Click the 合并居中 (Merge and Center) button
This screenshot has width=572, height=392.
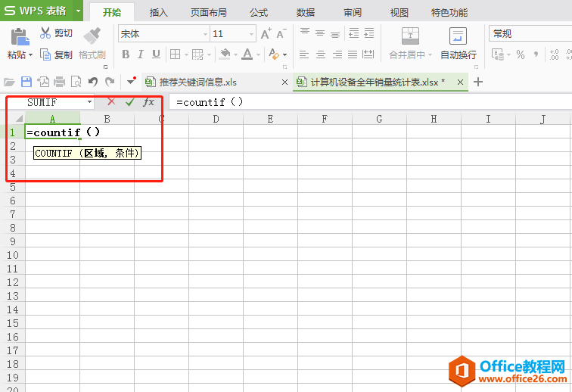point(410,44)
